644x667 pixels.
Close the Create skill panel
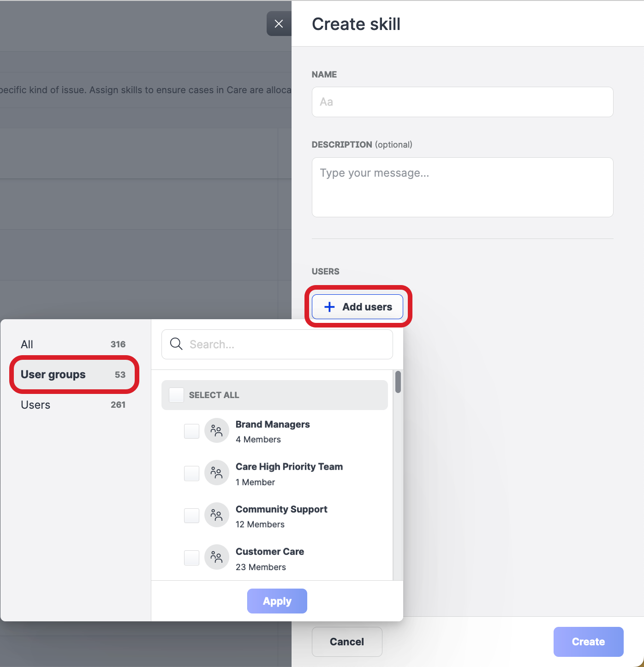[x=279, y=24]
